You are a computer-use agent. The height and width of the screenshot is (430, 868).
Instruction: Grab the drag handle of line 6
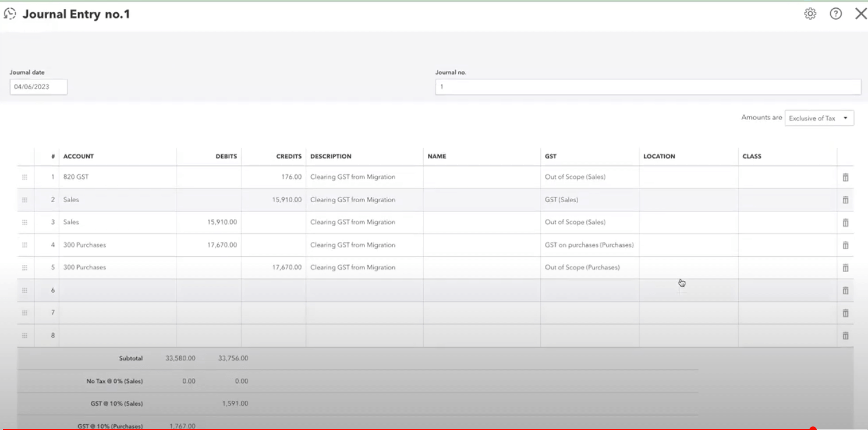(24, 290)
